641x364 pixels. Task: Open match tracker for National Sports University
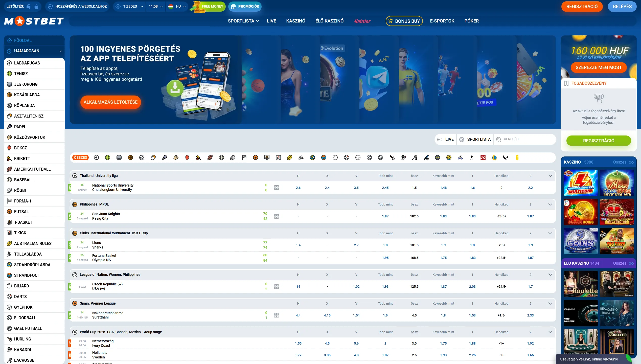coord(277,188)
